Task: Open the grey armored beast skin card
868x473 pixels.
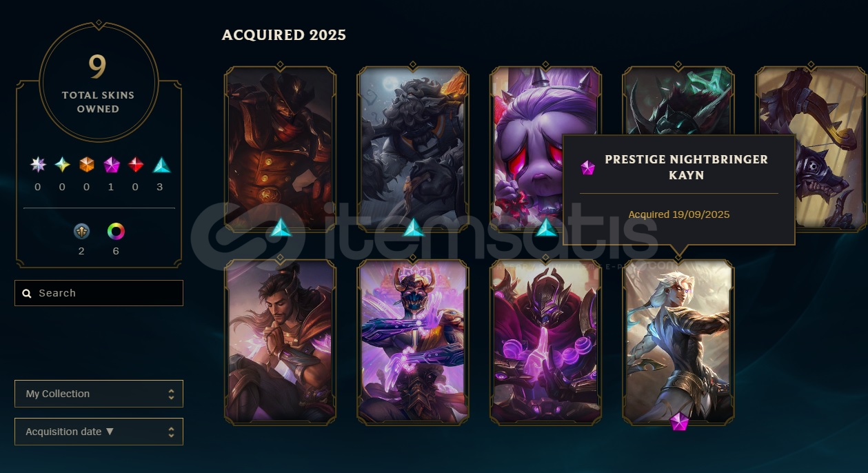Action: [x=412, y=148]
